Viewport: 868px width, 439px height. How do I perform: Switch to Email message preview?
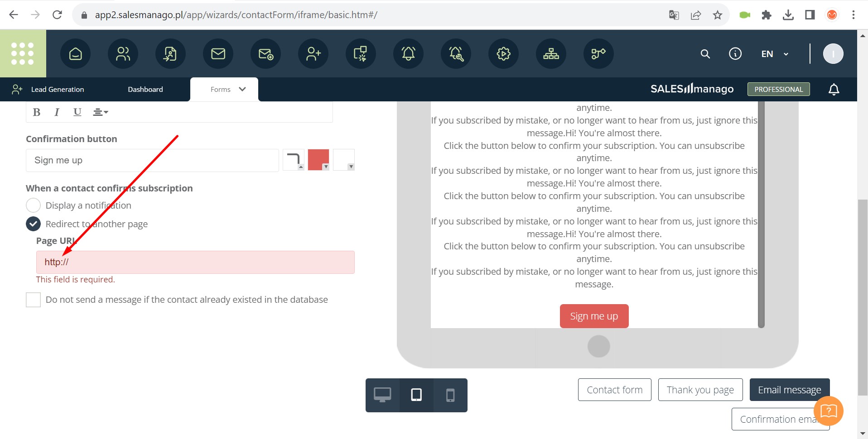pos(789,390)
